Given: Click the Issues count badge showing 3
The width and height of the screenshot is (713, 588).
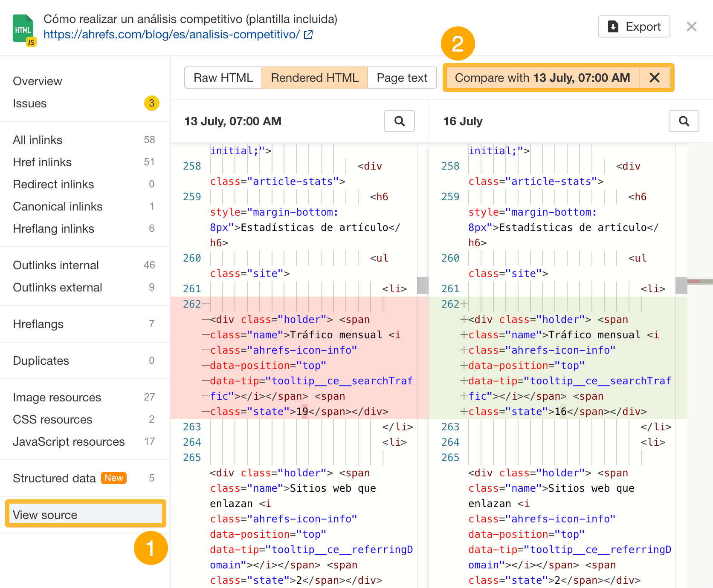Looking at the screenshot, I should (x=151, y=103).
